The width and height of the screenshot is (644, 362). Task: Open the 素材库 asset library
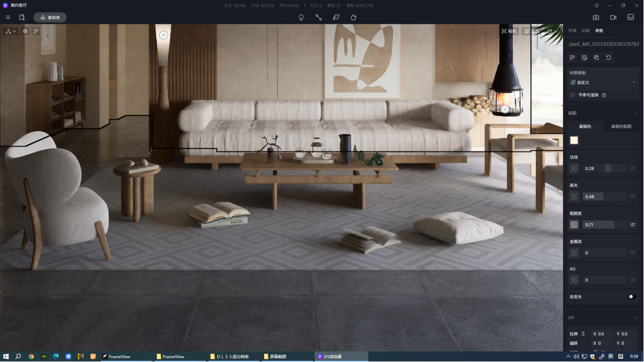pos(50,18)
